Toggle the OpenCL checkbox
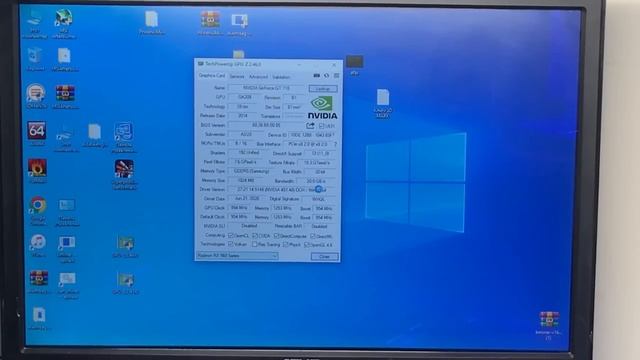 coord(231,236)
